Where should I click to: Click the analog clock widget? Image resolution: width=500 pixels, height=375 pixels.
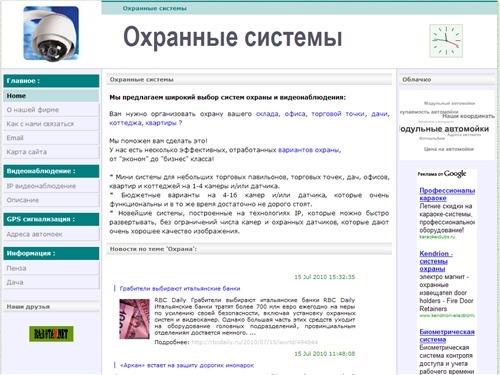446,41
